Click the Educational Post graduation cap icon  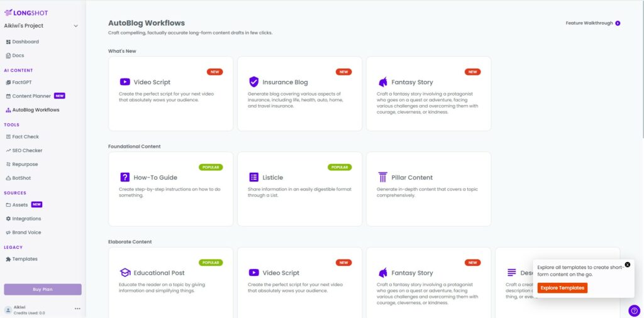click(125, 273)
